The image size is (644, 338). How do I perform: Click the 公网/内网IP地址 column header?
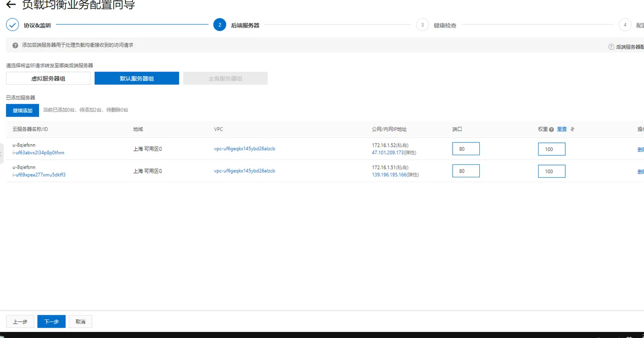(389, 129)
